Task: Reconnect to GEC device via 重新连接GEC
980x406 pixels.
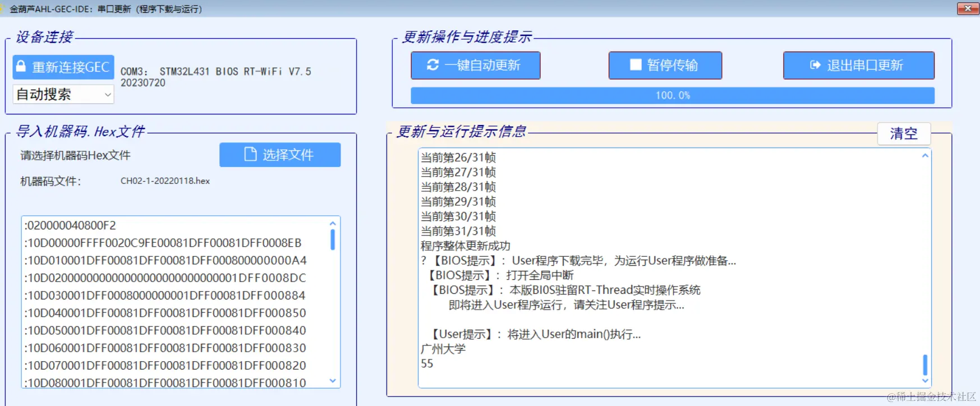Action: coord(63,67)
